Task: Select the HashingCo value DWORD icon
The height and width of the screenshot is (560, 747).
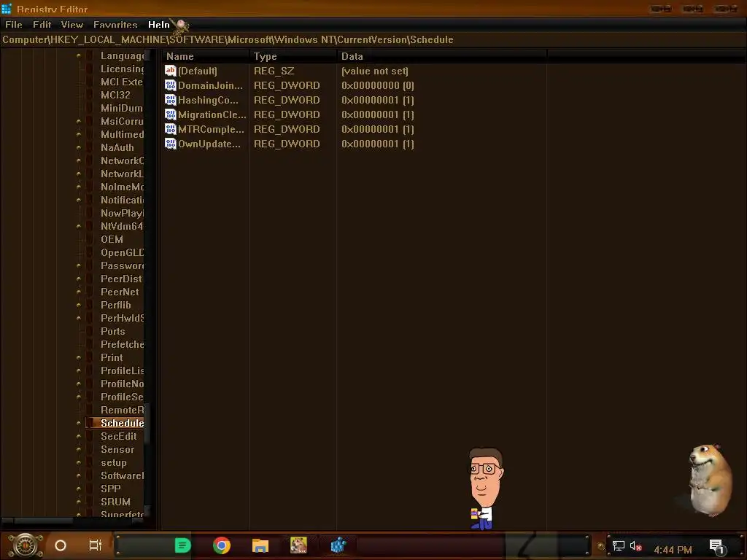Action: (x=171, y=100)
